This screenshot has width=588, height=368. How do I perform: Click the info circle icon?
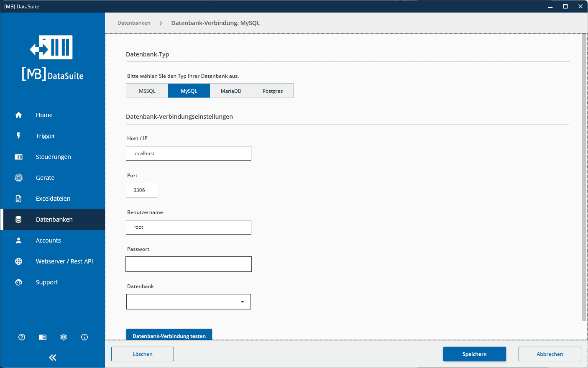pos(84,337)
